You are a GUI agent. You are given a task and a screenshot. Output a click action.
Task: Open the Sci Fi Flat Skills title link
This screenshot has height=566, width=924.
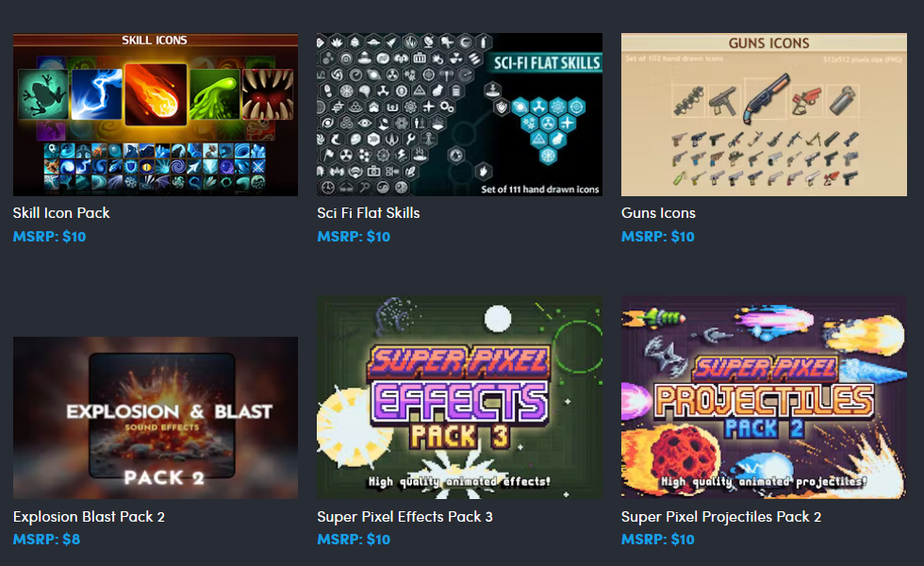(369, 213)
